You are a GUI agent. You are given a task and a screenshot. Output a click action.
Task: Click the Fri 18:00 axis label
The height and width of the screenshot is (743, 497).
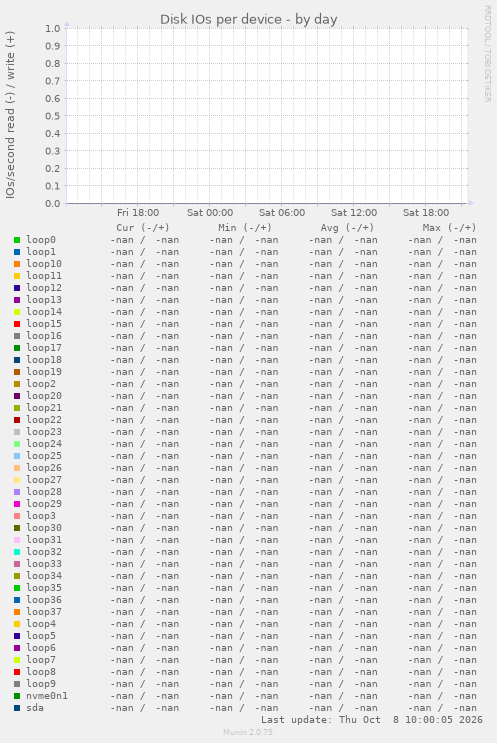coord(138,213)
